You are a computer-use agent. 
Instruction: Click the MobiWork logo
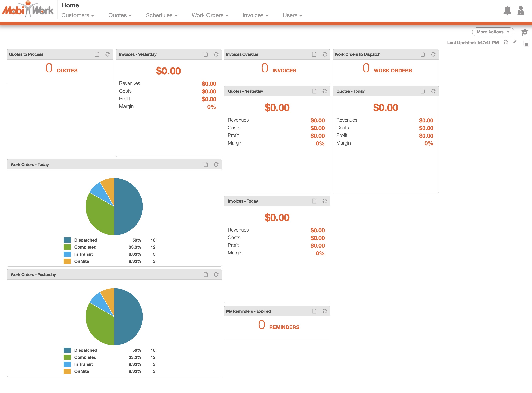pyautogui.click(x=28, y=10)
